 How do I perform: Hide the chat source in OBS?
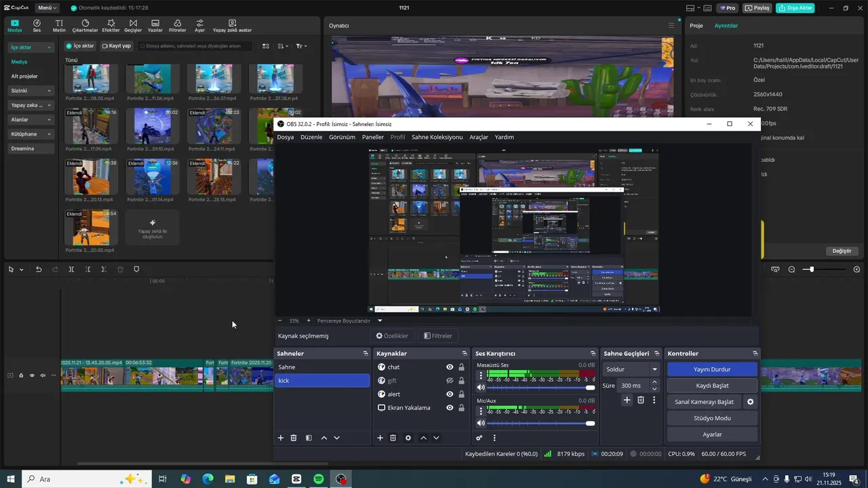(450, 367)
